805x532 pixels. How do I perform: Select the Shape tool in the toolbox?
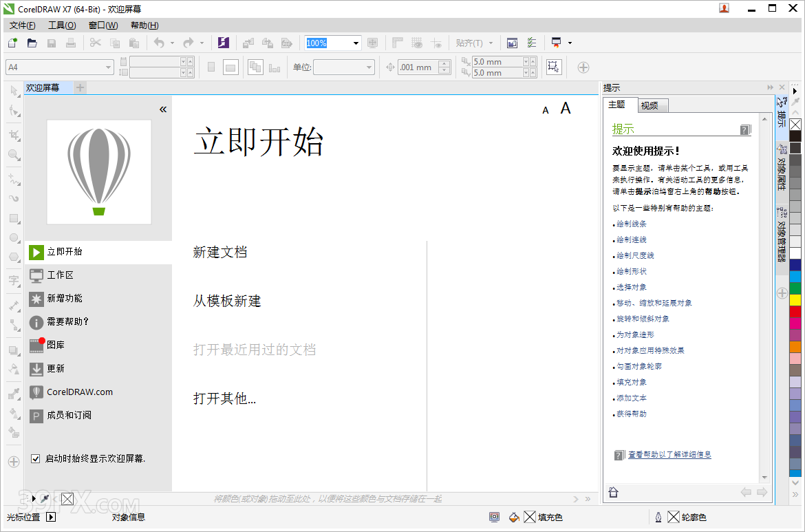tap(14, 111)
